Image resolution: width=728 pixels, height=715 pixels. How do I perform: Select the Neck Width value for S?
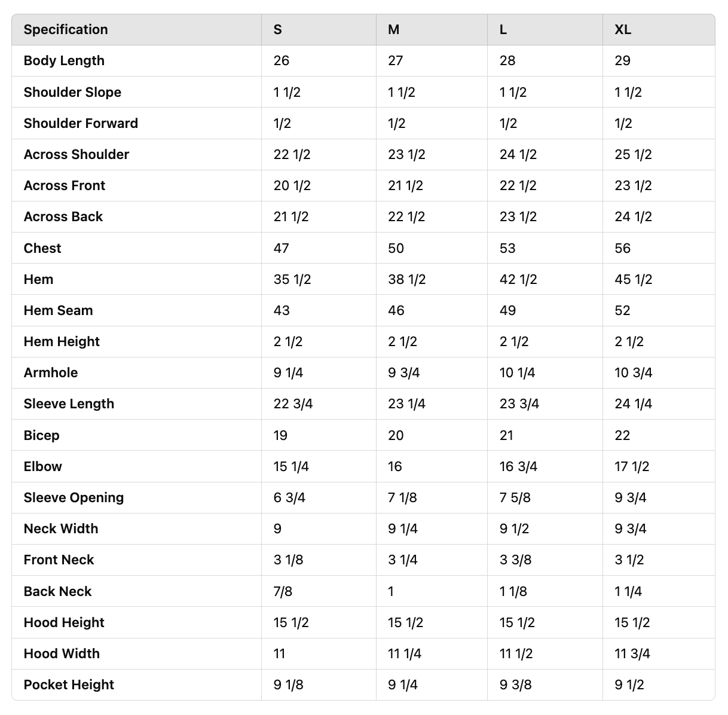tap(277, 528)
